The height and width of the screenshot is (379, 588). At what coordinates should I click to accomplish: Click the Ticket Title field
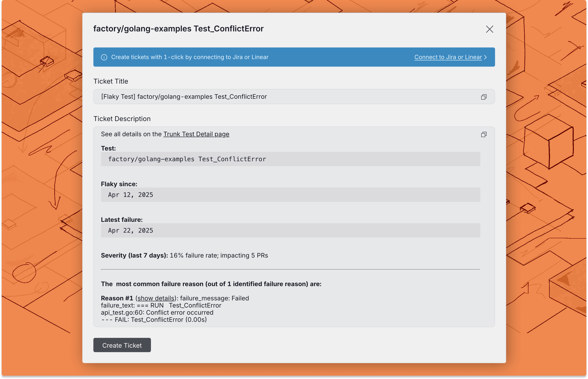point(294,97)
